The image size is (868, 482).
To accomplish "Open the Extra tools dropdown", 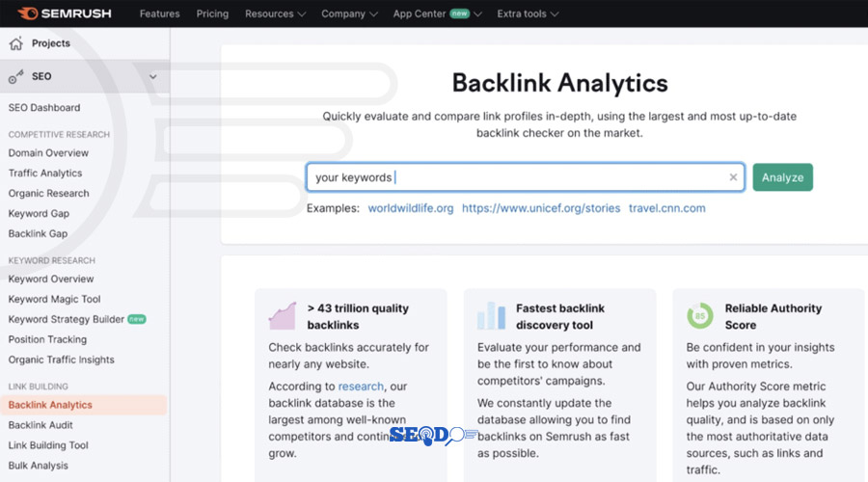I will [527, 13].
